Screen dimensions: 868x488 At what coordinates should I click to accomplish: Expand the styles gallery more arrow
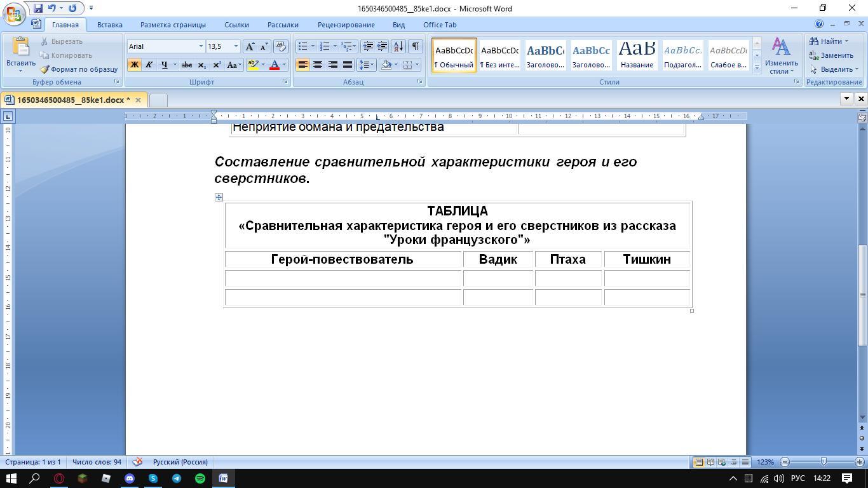pyautogui.click(x=756, y=67)
